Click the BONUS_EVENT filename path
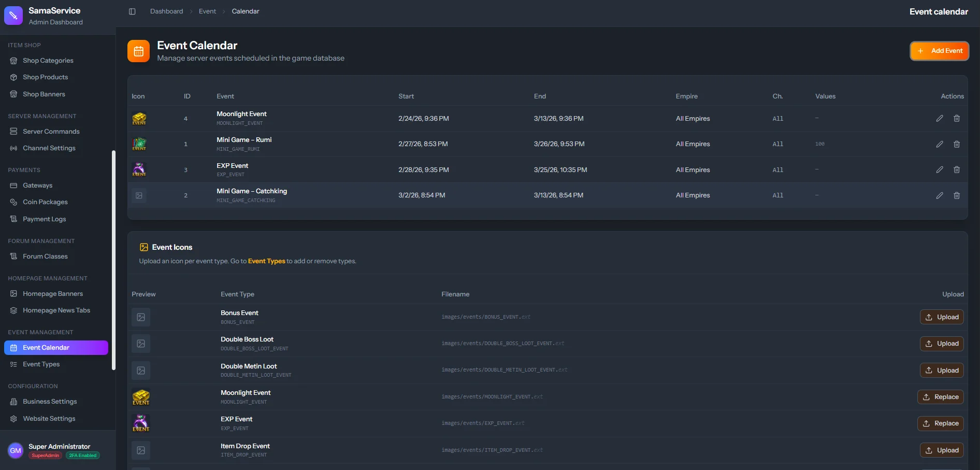Screen dimensions: 980x470 (486, 317)
